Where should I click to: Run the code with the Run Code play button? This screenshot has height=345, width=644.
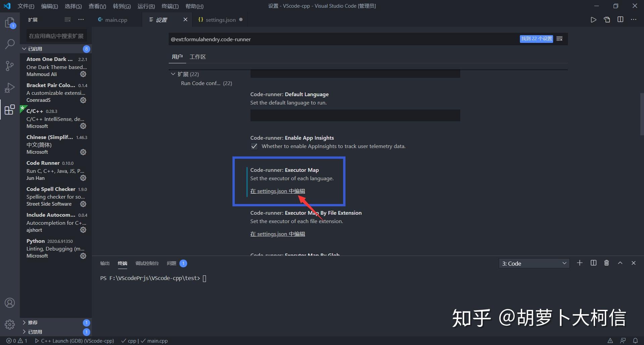tap(593, 19)
